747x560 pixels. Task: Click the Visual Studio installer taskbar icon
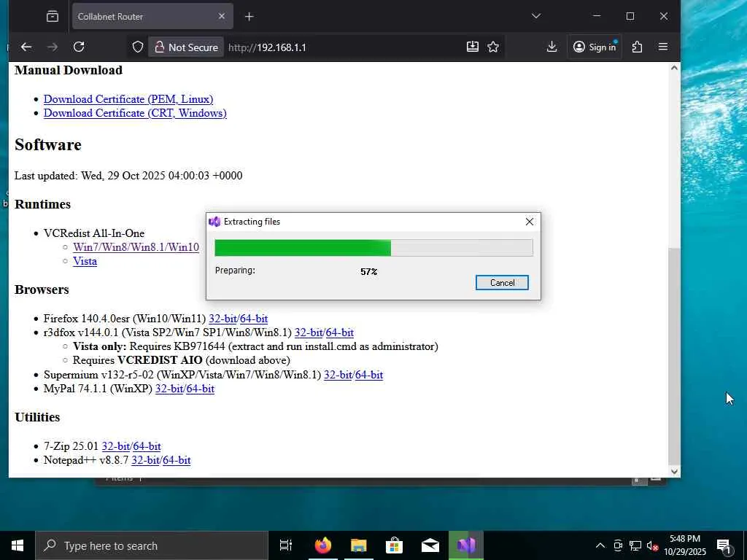click(x=466, y=545)
